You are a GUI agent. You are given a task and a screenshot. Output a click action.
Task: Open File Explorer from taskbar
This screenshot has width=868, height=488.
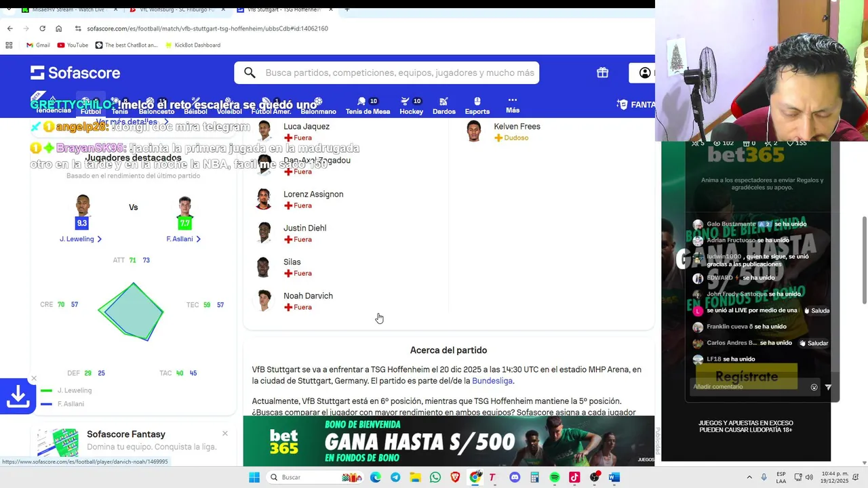coord(415,477)
